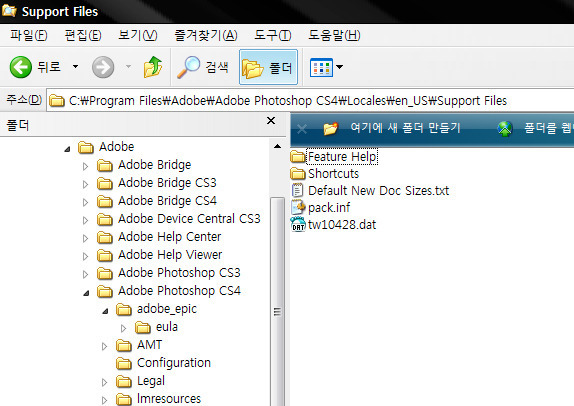
Task: Close the 폴더 side pane
Action: point(271,120)
